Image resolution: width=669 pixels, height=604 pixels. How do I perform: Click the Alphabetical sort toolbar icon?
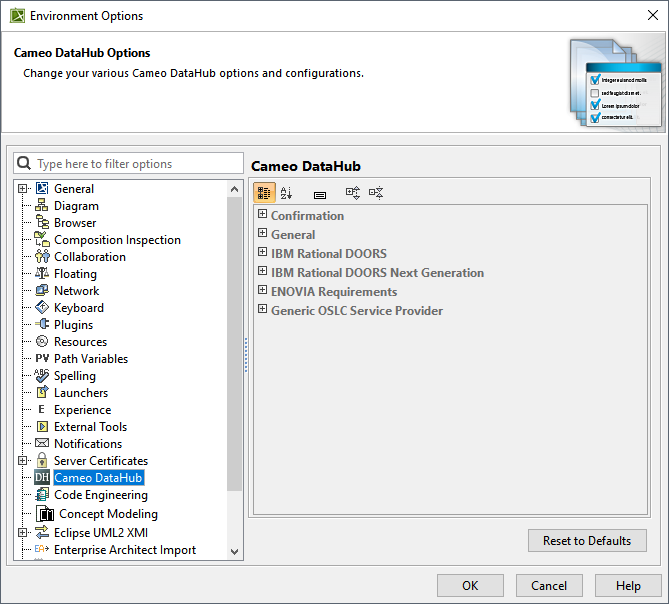[x=286, y=193]
